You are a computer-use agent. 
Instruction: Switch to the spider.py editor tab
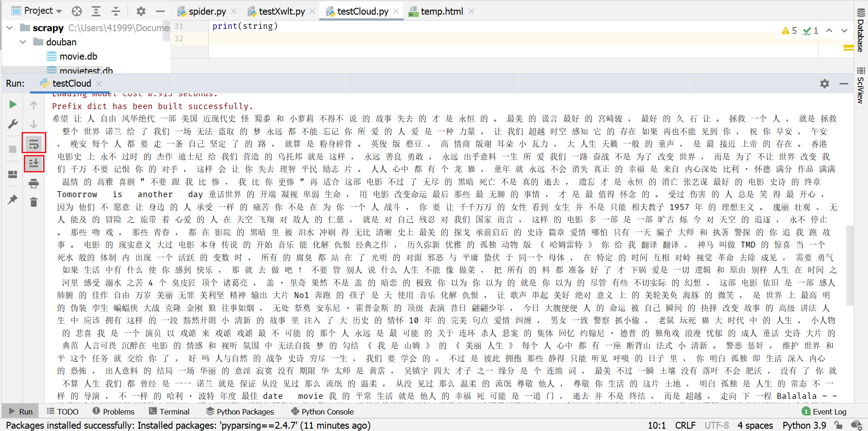coord(202,11)
